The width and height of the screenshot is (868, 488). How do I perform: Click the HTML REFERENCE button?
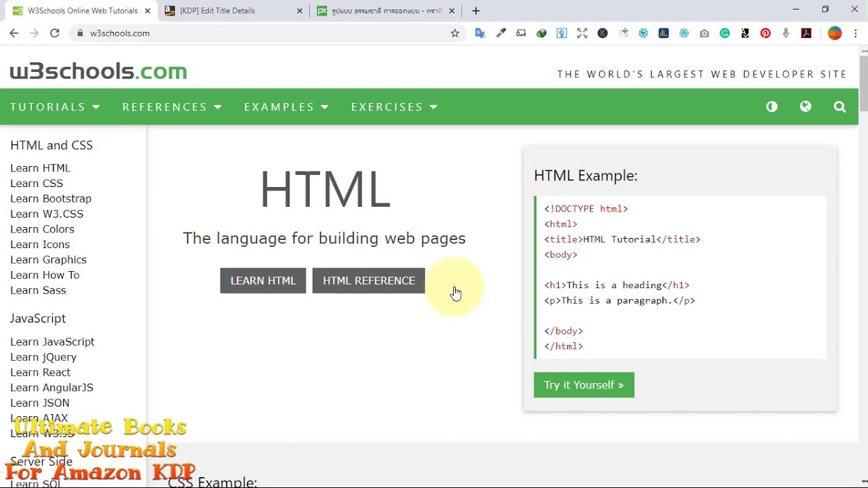click(x=369, y=281)
